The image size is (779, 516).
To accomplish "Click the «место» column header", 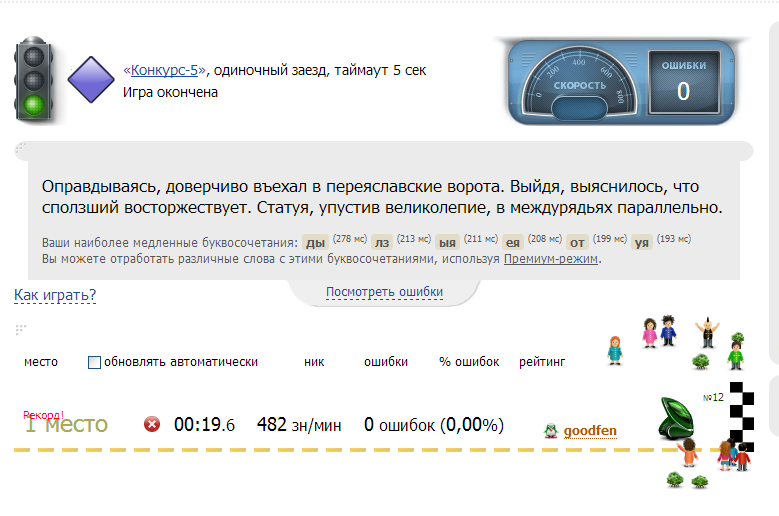I will point(41,362).
